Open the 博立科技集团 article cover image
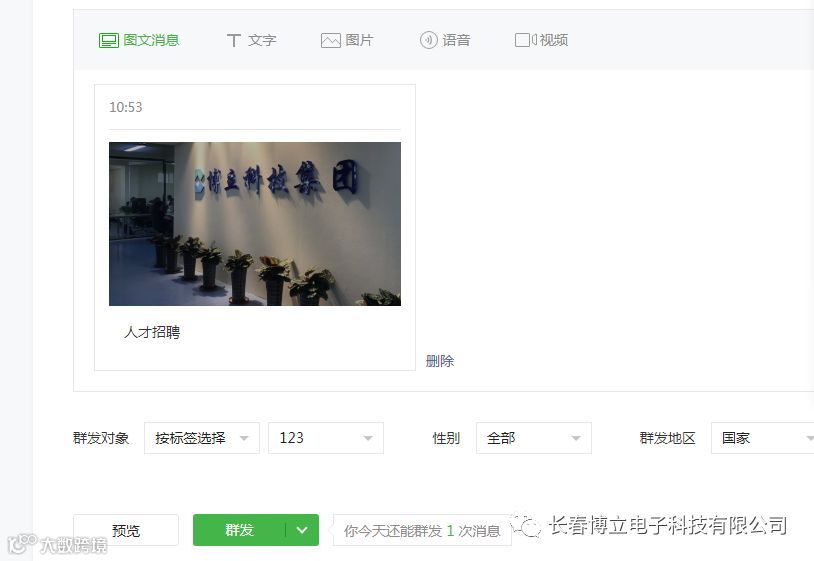Viewport: 814px width, 561px height. click(x=255, y=224)
